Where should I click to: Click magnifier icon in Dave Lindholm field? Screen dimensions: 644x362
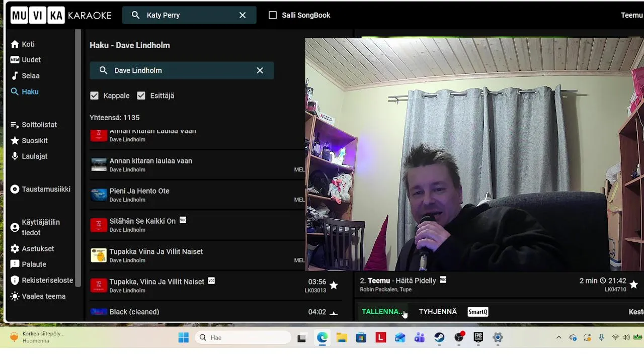pyautogui.click(x=103, y=70)
